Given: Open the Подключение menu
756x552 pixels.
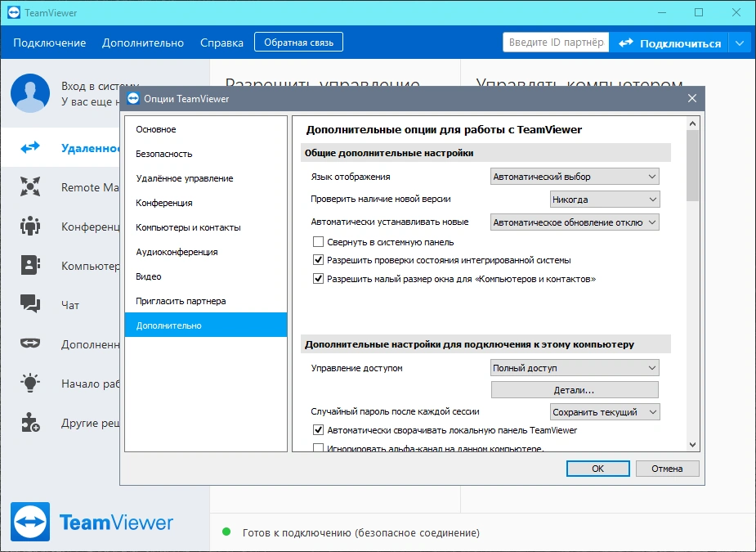Looking at the screenshot, I should (50, 43).
